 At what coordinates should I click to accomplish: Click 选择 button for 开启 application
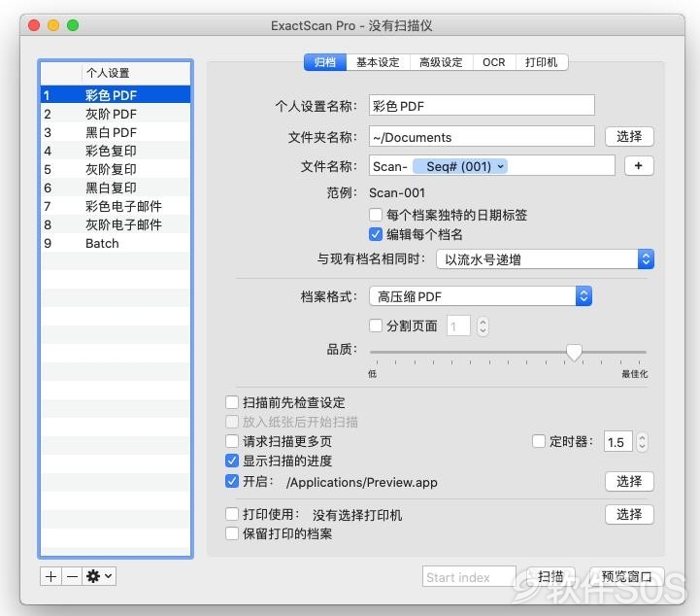coord(629,481)
